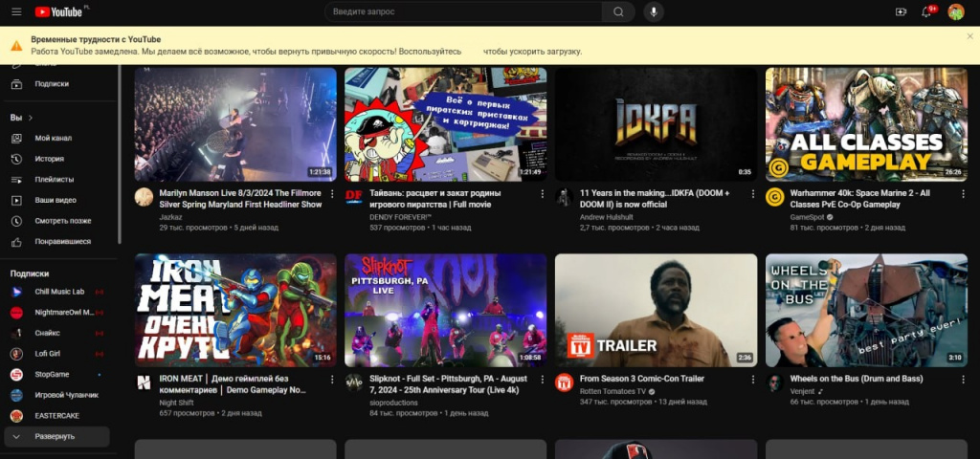Open Andrew Hulshult channel avatar
The width and height of the screenshot is (980, 459).
[565, 197]
